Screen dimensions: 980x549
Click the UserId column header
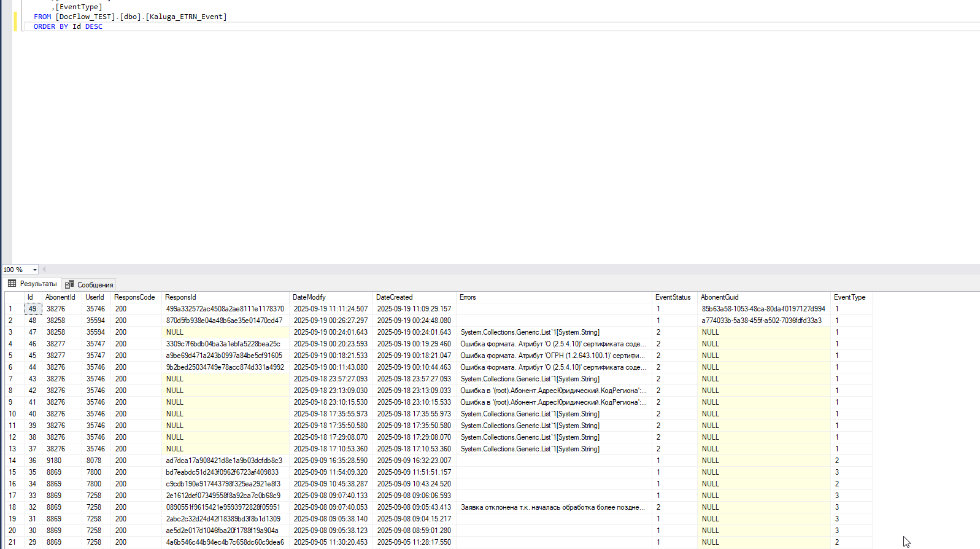click(96, 297)
